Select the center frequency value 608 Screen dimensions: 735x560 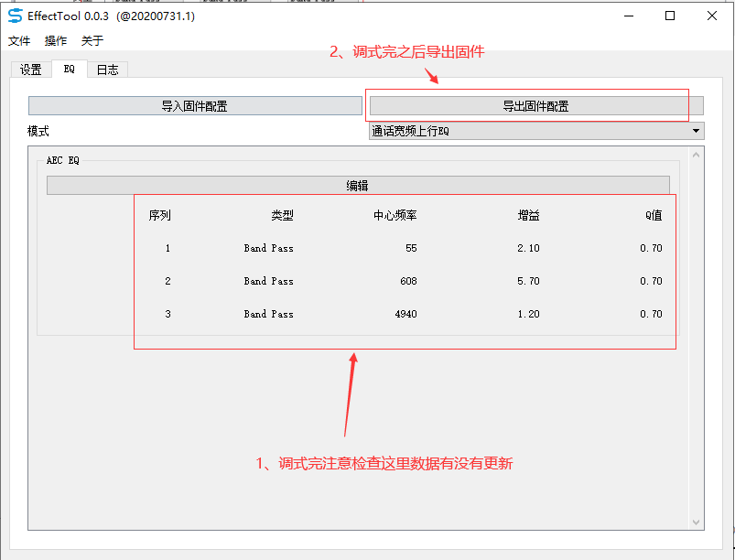pos(408,281)
